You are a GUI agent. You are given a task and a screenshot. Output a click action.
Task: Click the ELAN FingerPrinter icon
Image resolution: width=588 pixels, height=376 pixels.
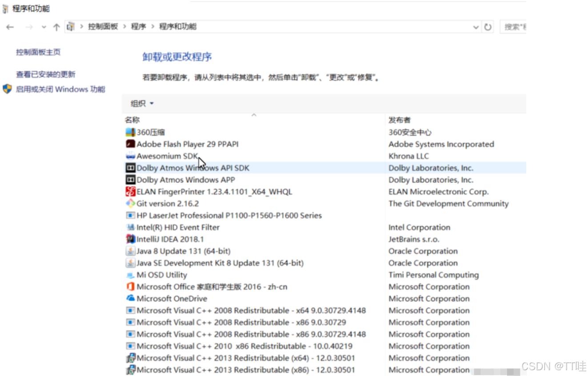coord(130,192)
